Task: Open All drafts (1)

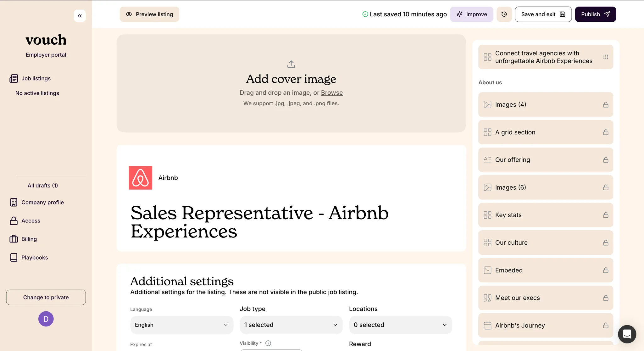Action: coord(43,186)
